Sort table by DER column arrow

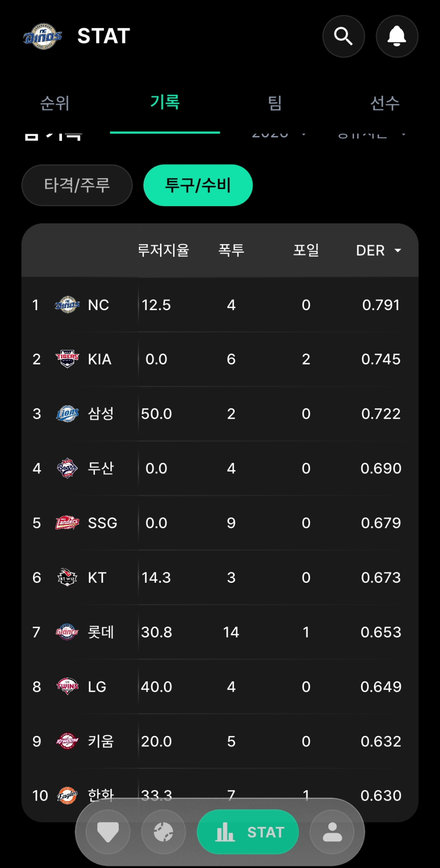pyautogui.click(x=397, y=250)
